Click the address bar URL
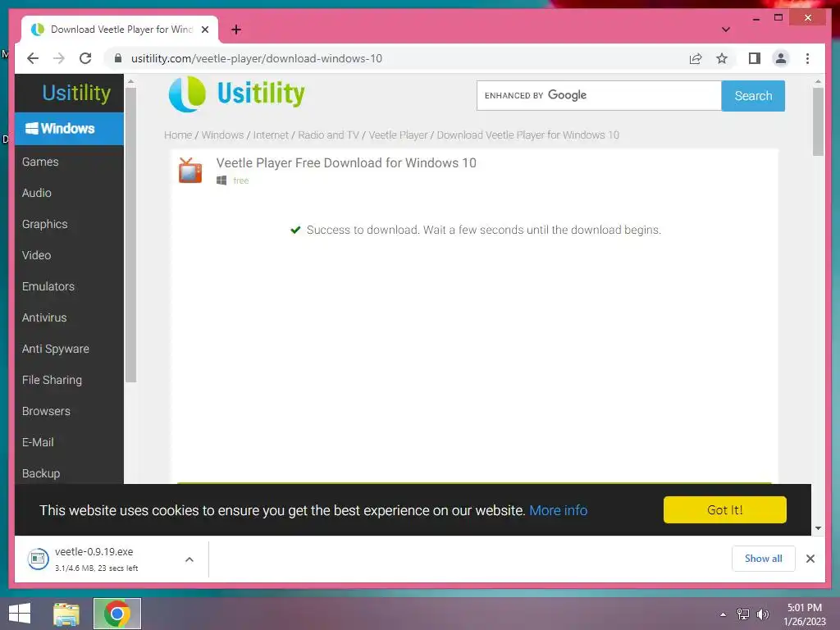The image size is (840, 630). (257, 58)
